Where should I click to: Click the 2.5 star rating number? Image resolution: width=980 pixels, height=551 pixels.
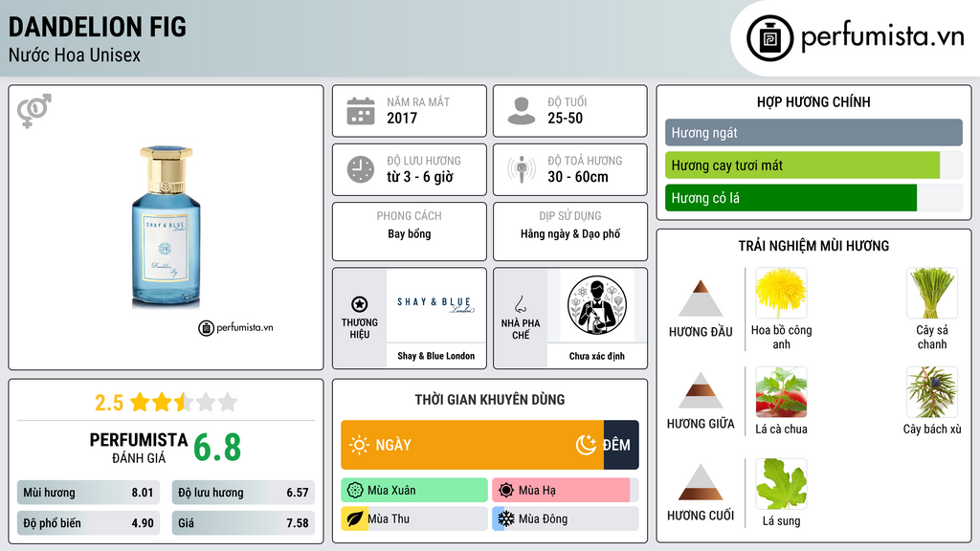click(109, 403)
